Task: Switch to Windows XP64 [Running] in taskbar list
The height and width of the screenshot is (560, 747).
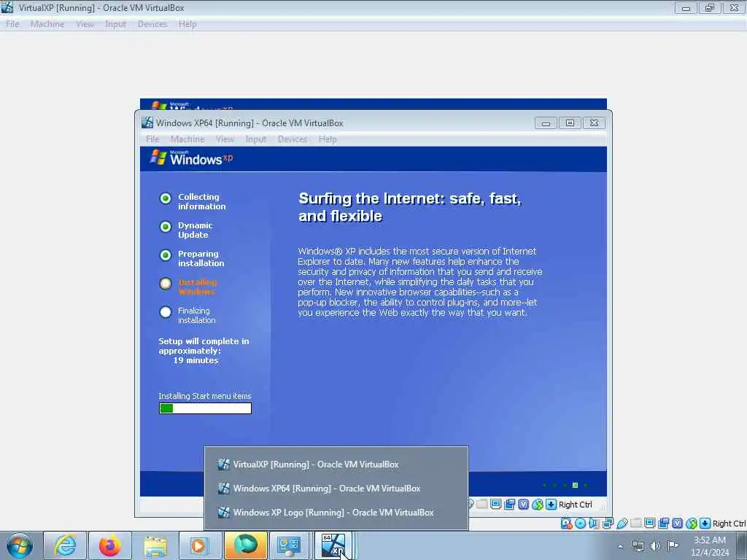Action: [336, 489]
